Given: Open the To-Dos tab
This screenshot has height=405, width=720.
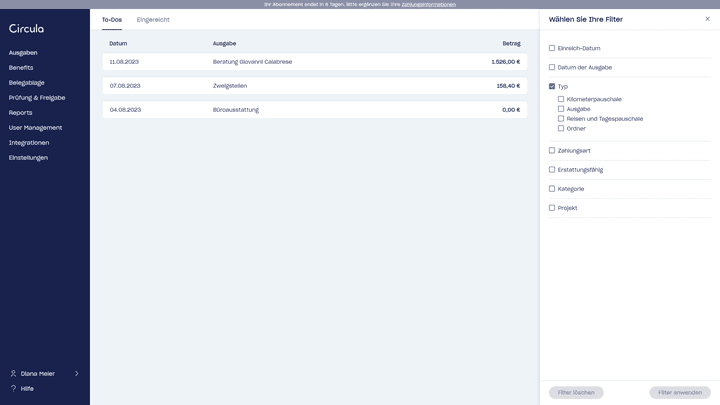Looking at the screenshot, I should tap(112, 20).
